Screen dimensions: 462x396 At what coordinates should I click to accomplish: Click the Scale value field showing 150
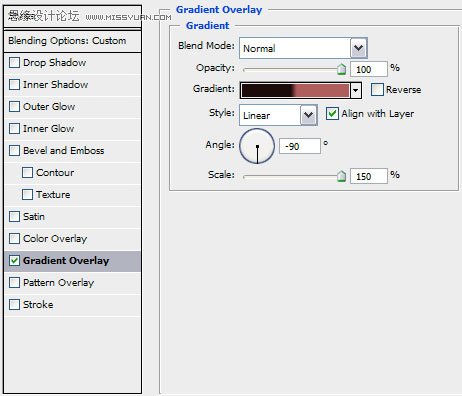pos(369,176)
